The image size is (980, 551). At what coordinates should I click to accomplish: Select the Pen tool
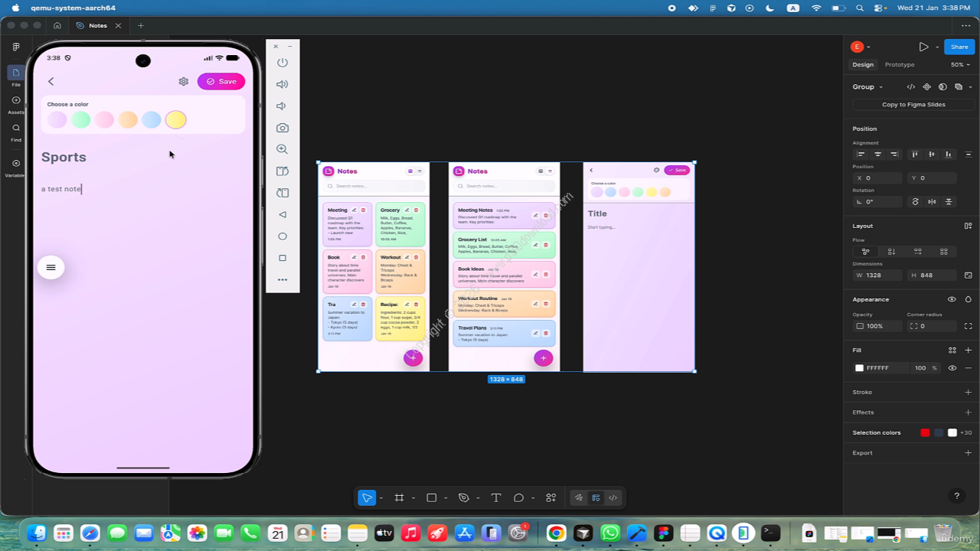[x=463, y=497]
